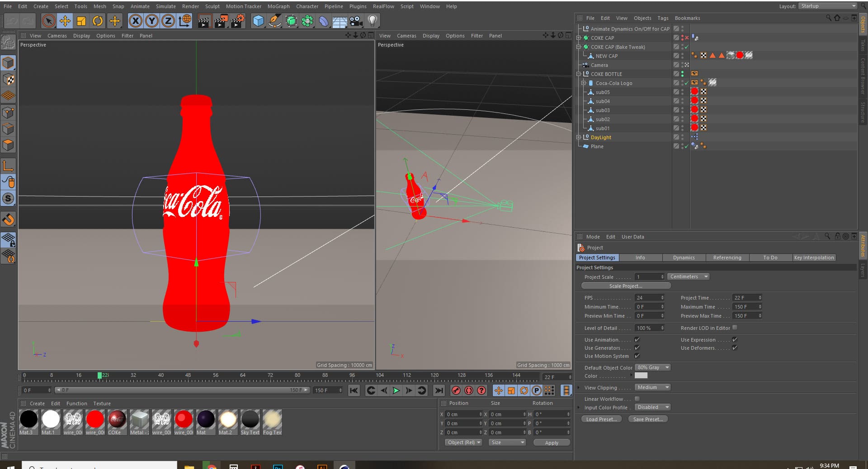
Task: Open the Object (Rel) coordinate dropdown
Action: (x=464, y=442)
